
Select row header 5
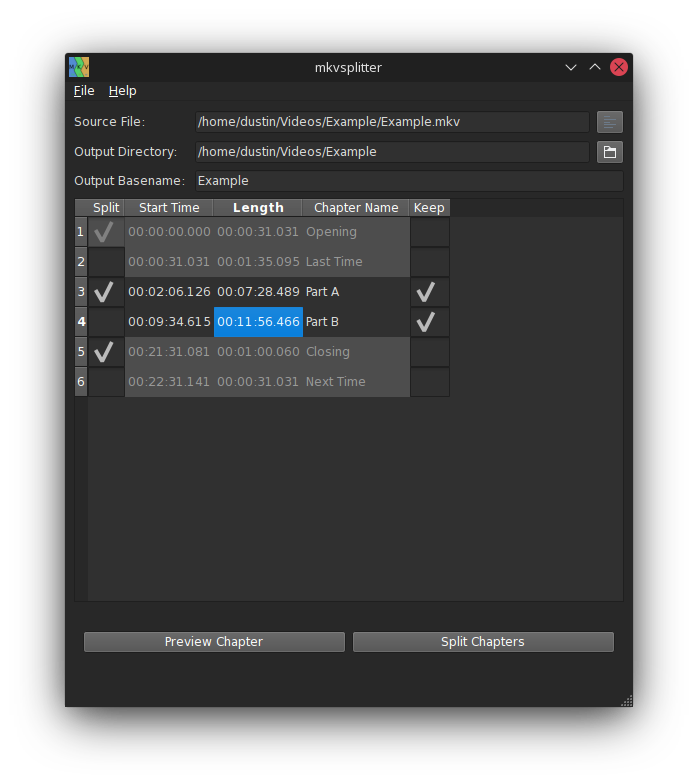pos(81,352)
